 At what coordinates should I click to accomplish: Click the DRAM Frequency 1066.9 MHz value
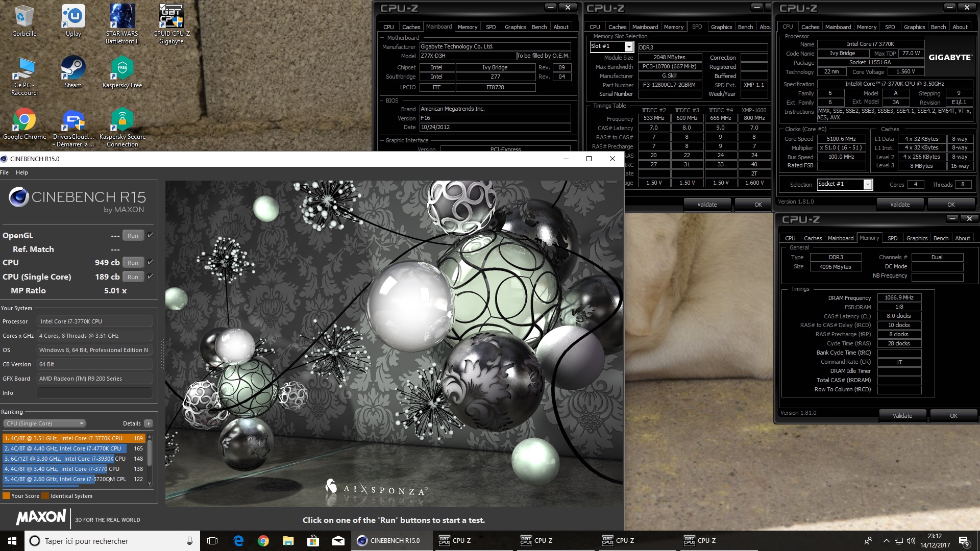click(899, 298)
